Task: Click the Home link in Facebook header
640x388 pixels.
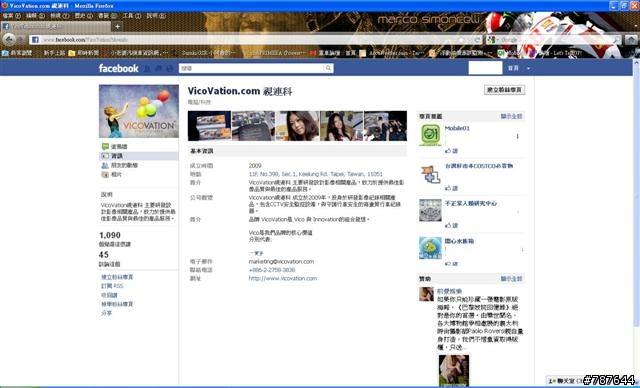Action: (x=513, y=68)
